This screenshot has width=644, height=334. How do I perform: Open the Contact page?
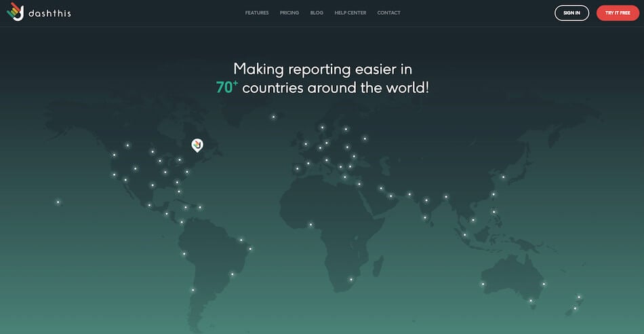click(x=388, y=13)
